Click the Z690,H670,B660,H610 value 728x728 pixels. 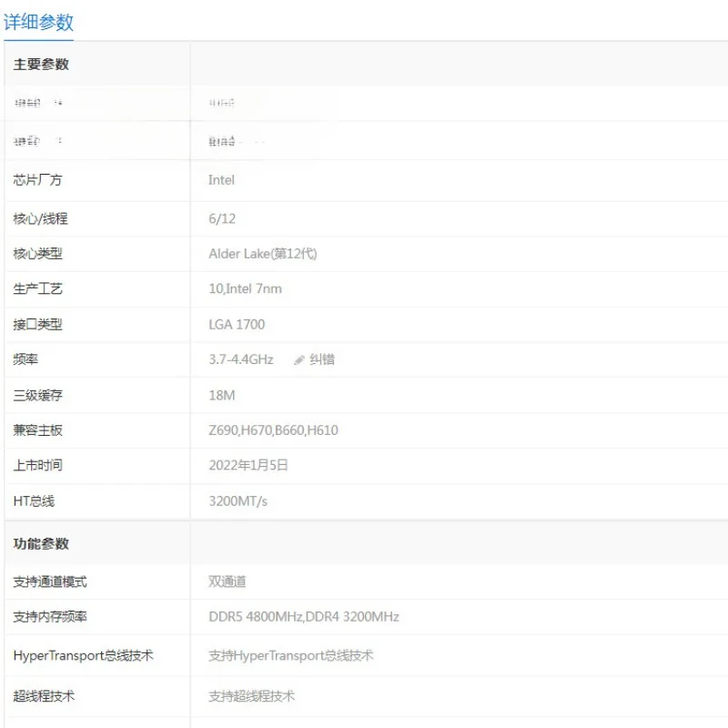[x=274, y=430]
